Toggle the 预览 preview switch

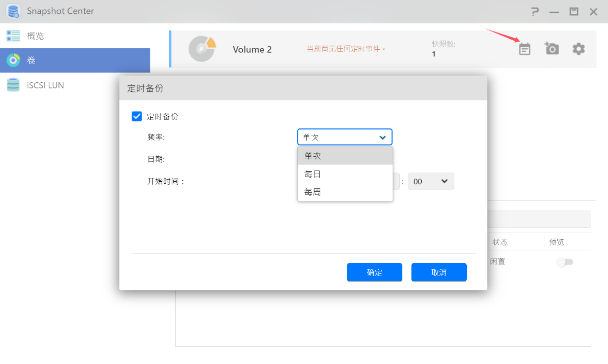pyautogui.click(x=565, y=262)
